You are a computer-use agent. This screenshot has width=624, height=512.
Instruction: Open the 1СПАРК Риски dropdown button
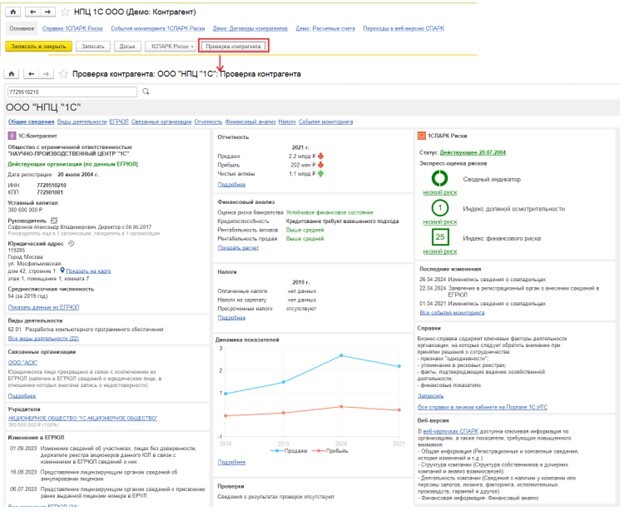171,46
